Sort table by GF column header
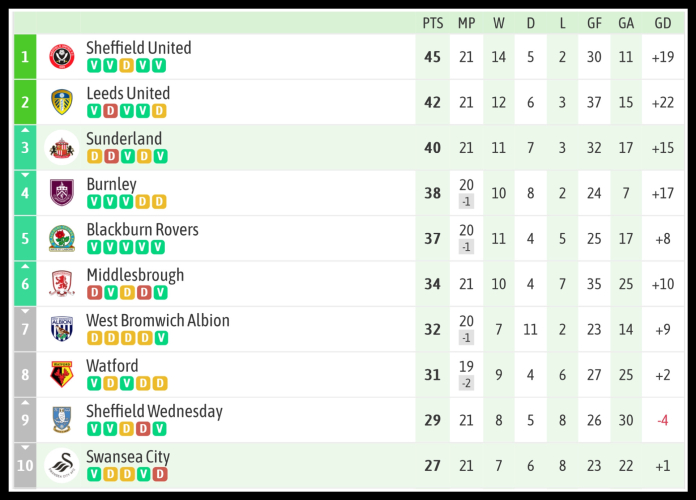Viewport: 696px width, 500px height. pyautogui.click(x=594, y=22)
